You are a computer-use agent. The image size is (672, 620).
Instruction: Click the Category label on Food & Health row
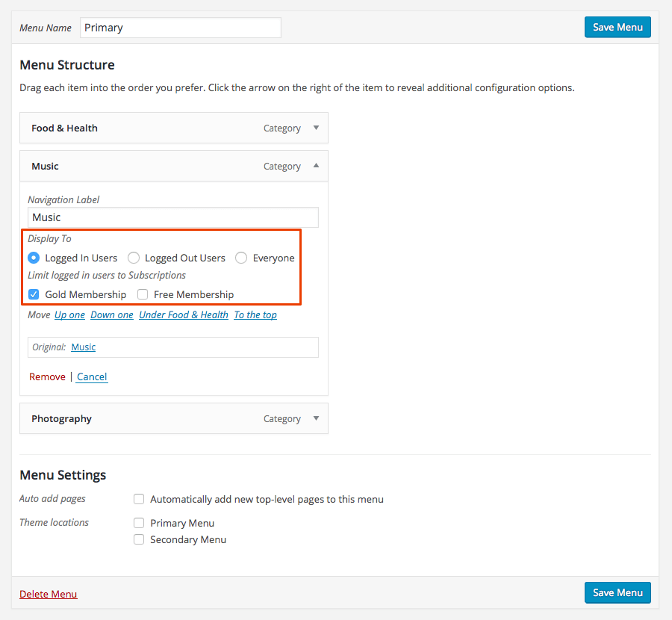tap(282, 128)
